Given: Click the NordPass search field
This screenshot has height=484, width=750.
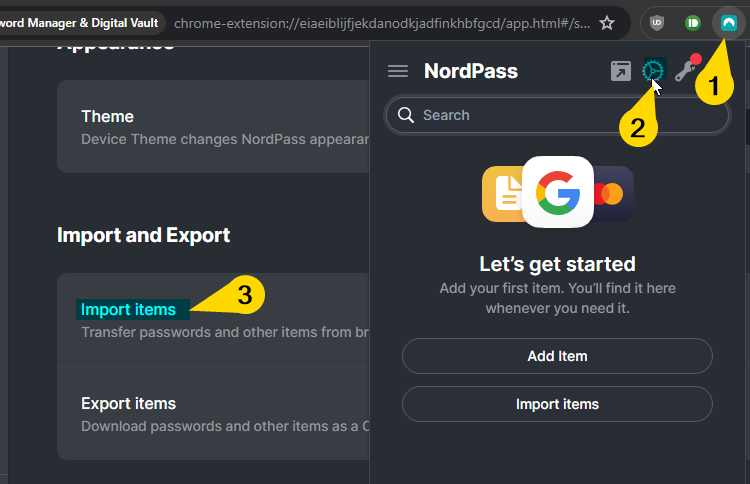Looking at the screenshot, I should tap(557, 115).
